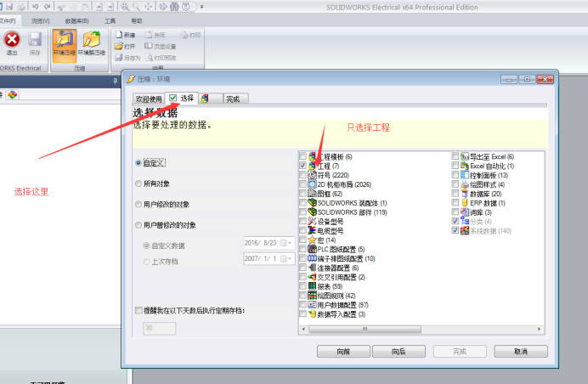Screen dimensions: 588x384
Task: Open the 2007/1/1 date picker dropdown
Action: click(x=287, y=258)
